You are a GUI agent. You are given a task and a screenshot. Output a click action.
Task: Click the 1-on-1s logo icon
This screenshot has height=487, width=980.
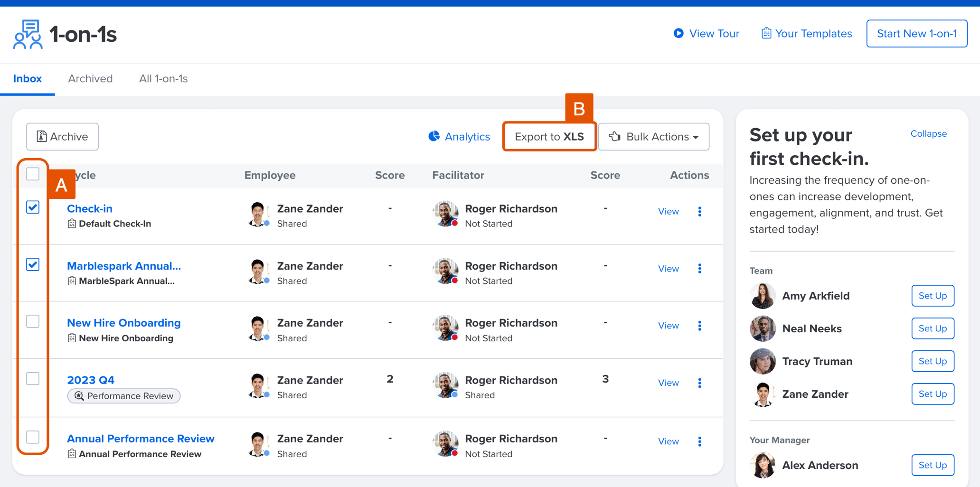(x=28, y=34)
